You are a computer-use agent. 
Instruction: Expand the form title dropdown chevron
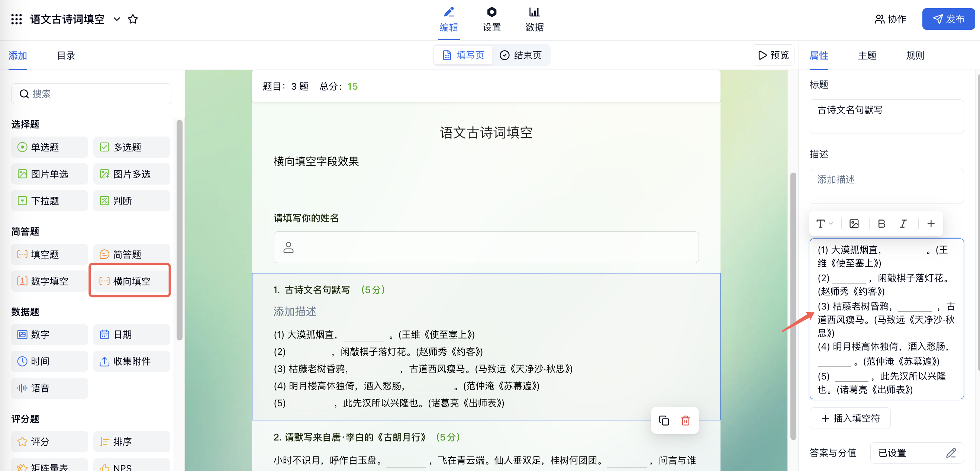point(117,19)
